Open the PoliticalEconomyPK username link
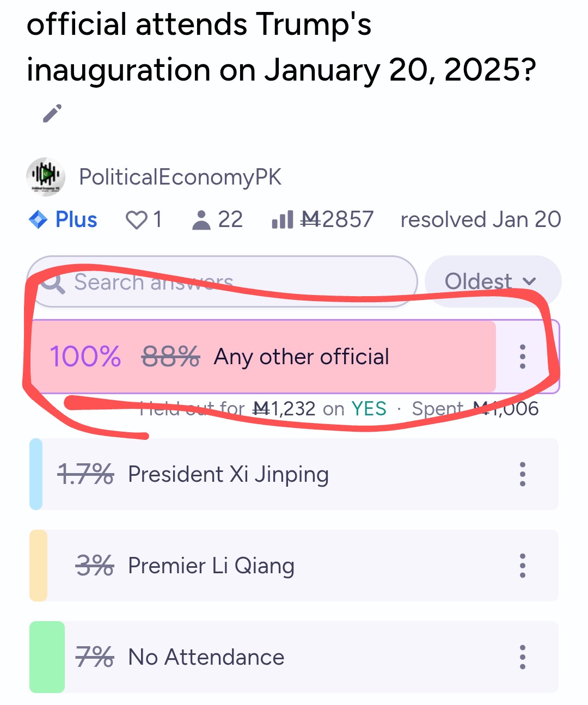 click(x=180, y=177)
